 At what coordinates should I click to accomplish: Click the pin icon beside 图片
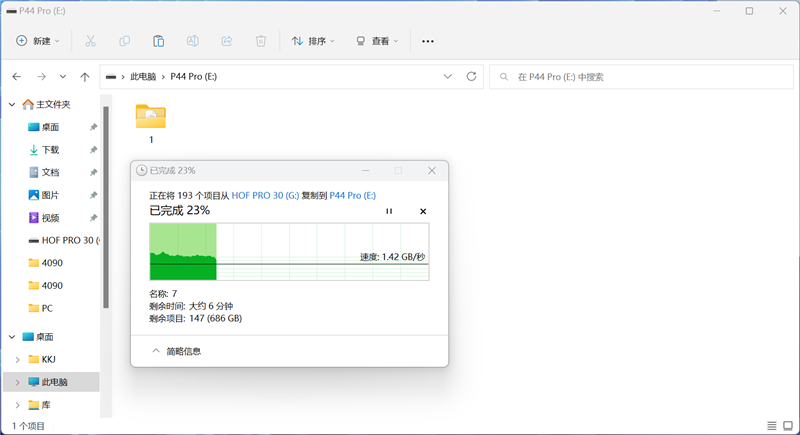(93, 195)
